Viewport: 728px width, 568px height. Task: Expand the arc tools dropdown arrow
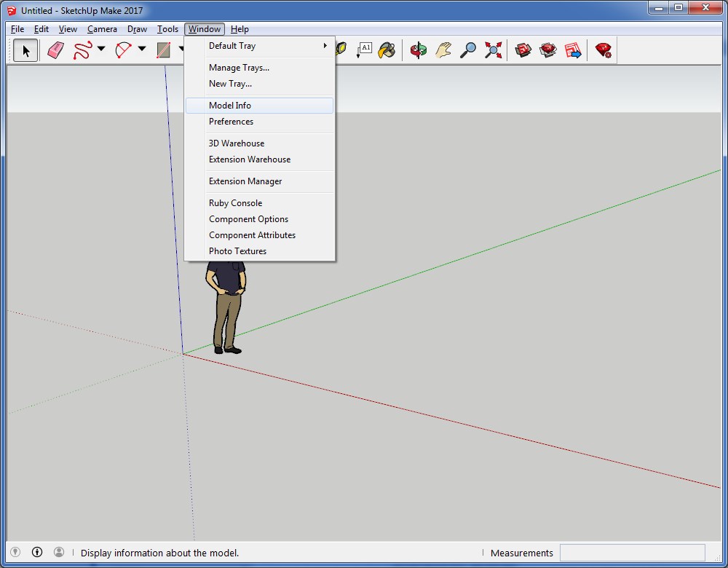[x=142, y=50]
